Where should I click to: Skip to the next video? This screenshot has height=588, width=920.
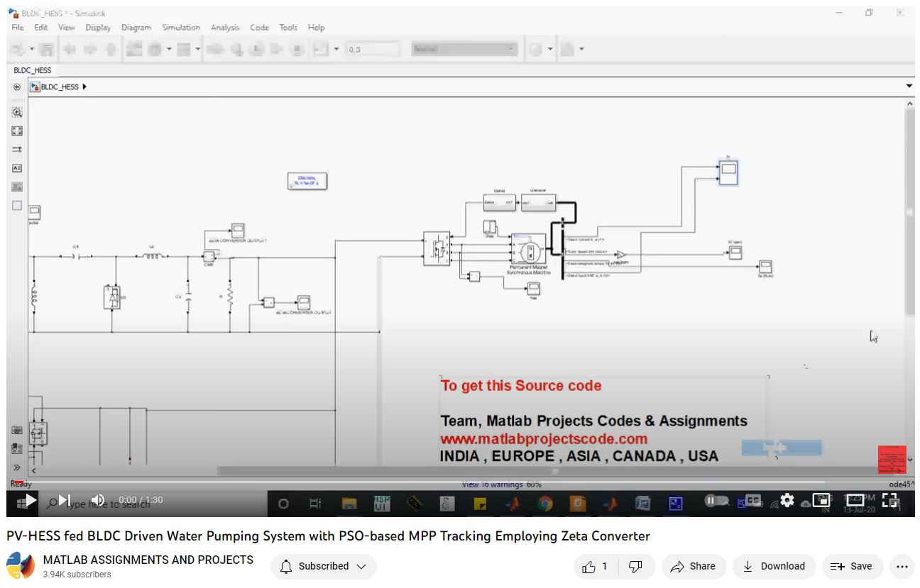64,500
